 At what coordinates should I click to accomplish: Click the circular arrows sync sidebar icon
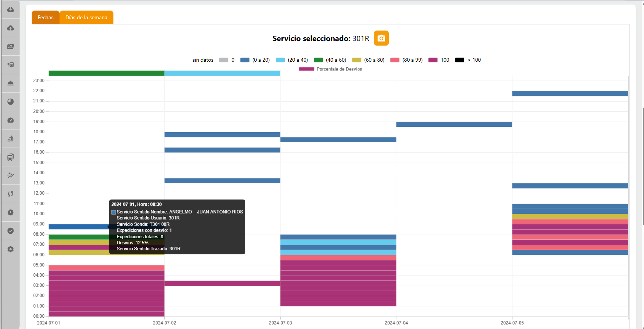click(x=11, y=194)
